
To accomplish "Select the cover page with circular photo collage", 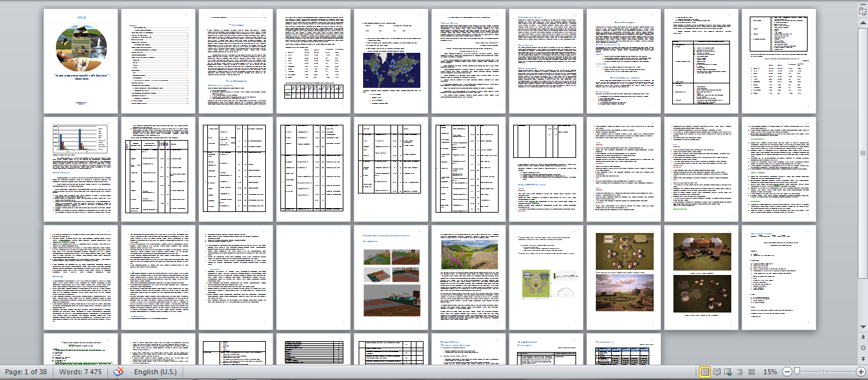I will tap(81, 61).
